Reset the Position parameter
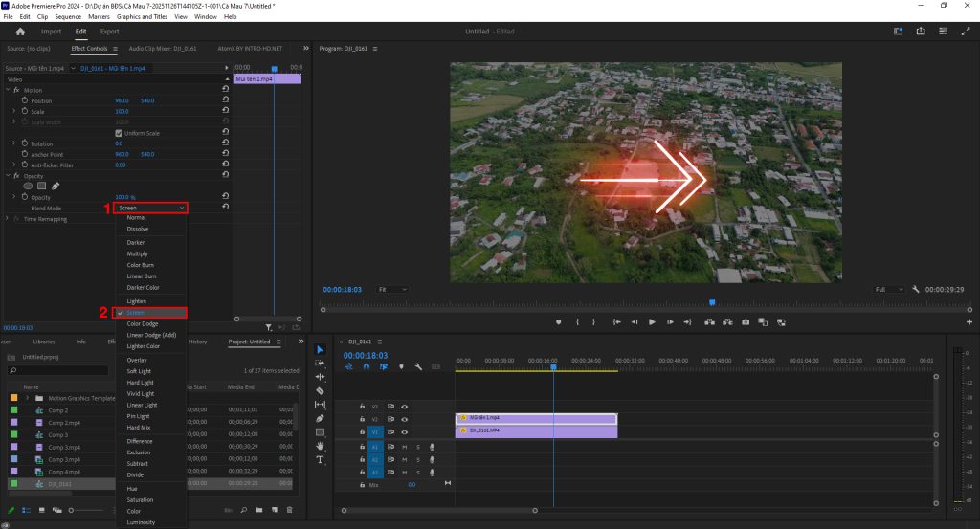The width and height of the screenshot is (980, 529). coord(224,100)
